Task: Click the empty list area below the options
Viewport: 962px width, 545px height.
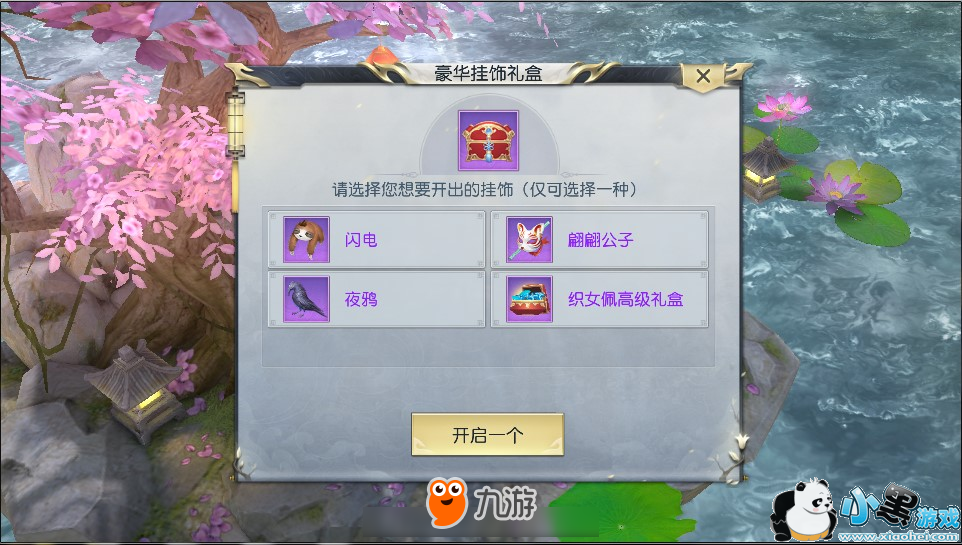Action: (488, 347)
